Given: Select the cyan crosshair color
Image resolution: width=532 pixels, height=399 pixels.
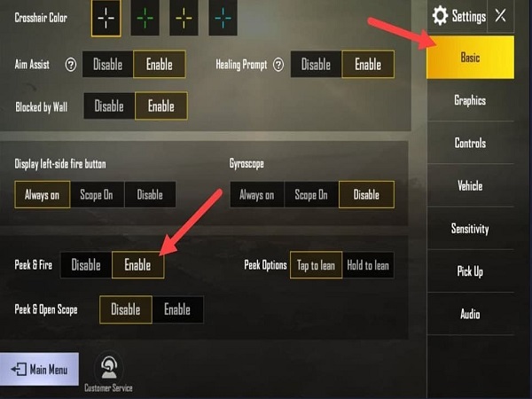Looking at the screenshot, I should (x=223, y=18).
